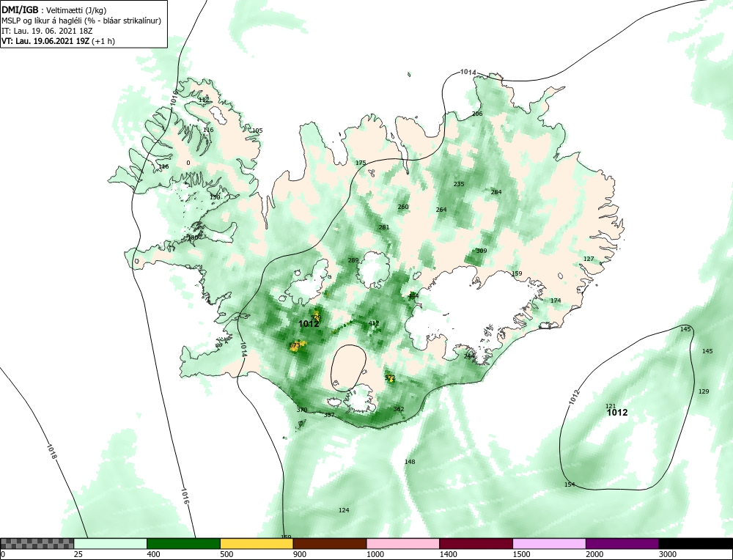
Task: Click the legend scale label '900'
Action: [299, 554]
